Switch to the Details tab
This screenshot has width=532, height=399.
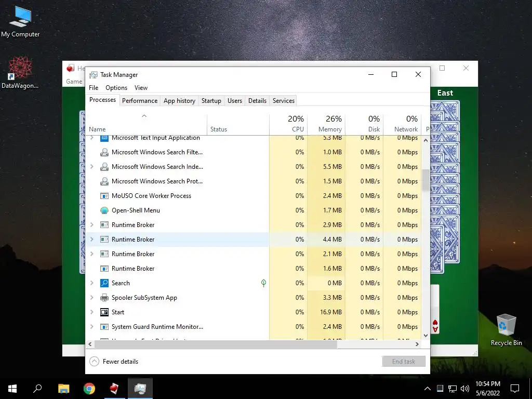(x=257, y=101)
